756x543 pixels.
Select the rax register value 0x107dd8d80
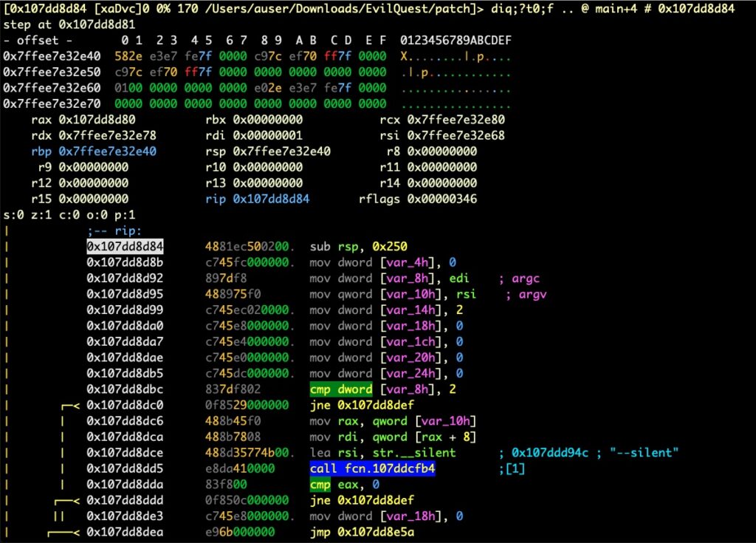(97, 120)
